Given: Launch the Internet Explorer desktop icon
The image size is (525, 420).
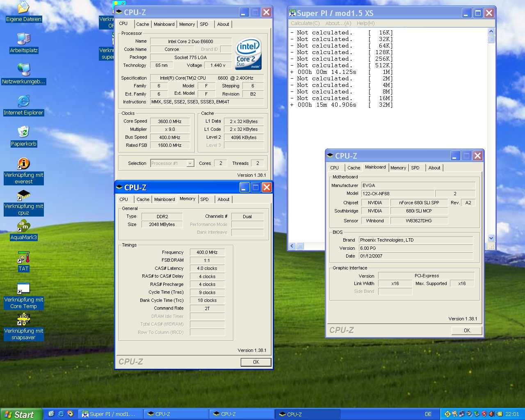Looking at the screenshot, I should point(23,102).
